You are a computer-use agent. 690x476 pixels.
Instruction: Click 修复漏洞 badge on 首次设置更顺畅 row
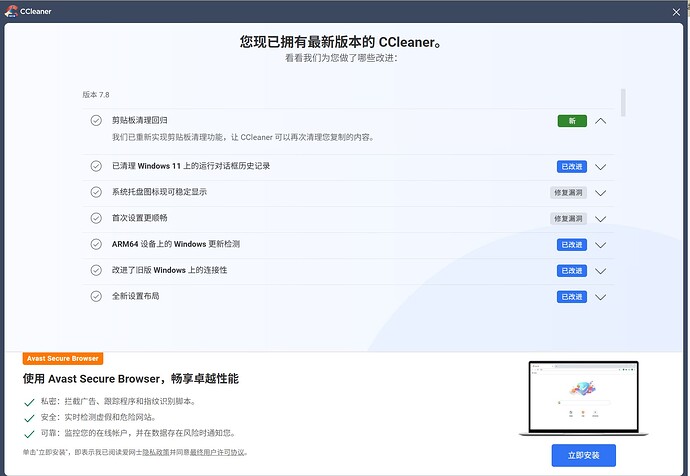tap(568, 219)
